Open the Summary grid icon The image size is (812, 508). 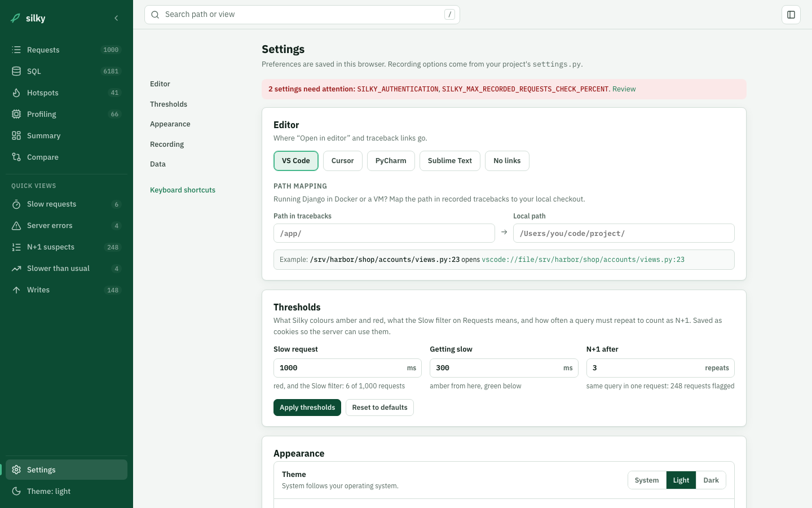[x=16, y=135]
